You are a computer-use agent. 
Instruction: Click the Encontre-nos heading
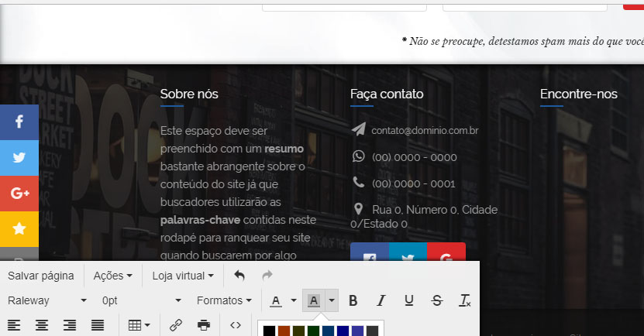pyautogui.click(x=579, y=94)
